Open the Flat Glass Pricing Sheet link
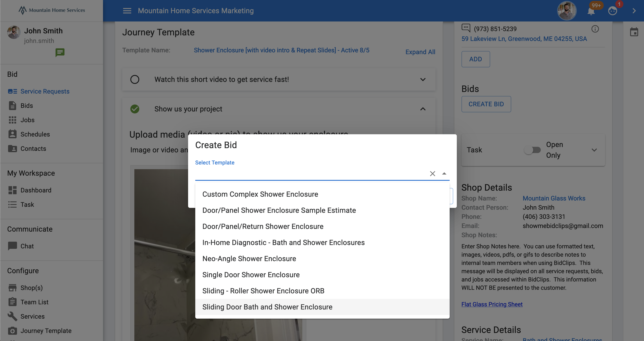This screenshot has height=341, width=644. click(x=492, y=304)
